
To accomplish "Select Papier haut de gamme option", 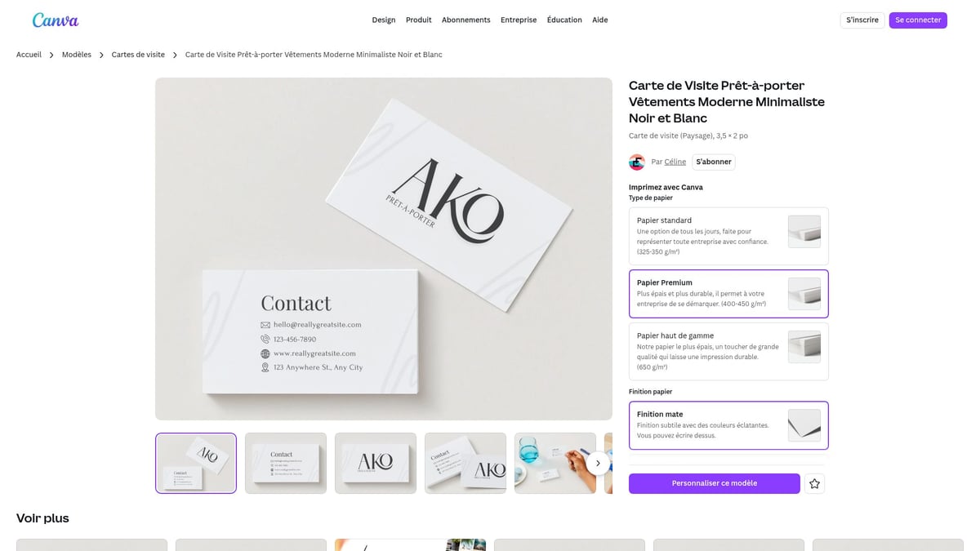I will click(x=728, y=351).
